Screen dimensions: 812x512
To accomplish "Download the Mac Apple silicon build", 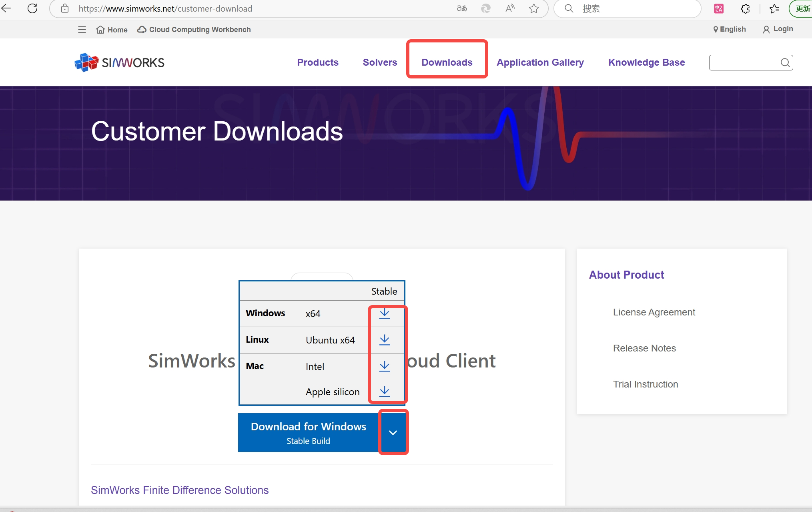I will point(385,392).
